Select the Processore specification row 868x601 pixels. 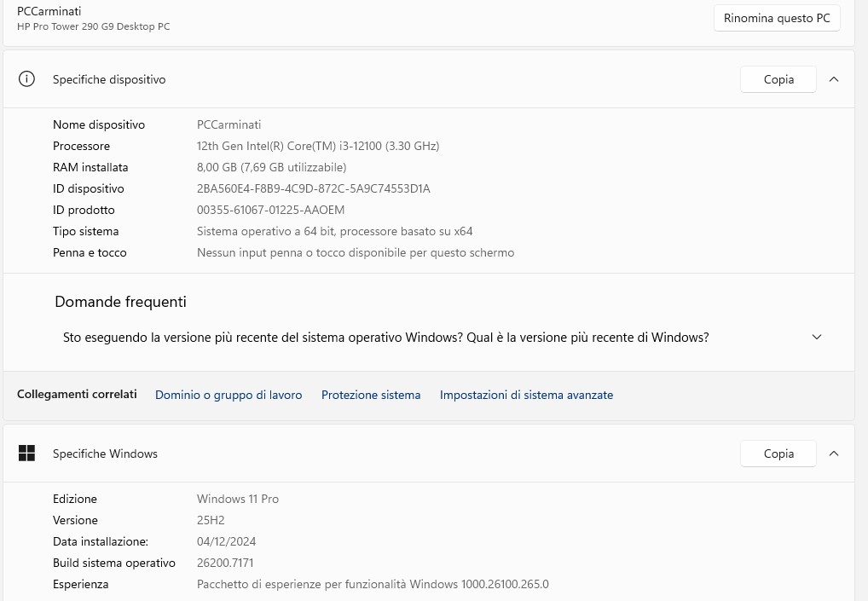[x=81, y=145]
